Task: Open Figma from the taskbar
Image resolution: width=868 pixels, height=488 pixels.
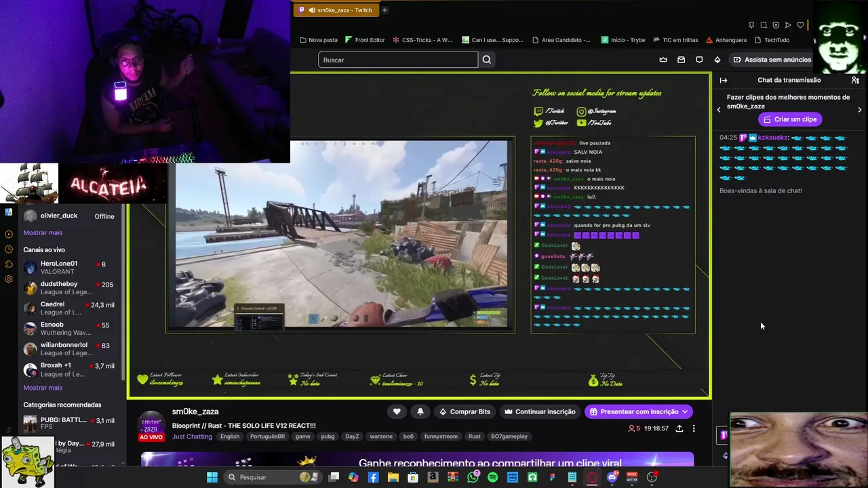Action: 552,477
